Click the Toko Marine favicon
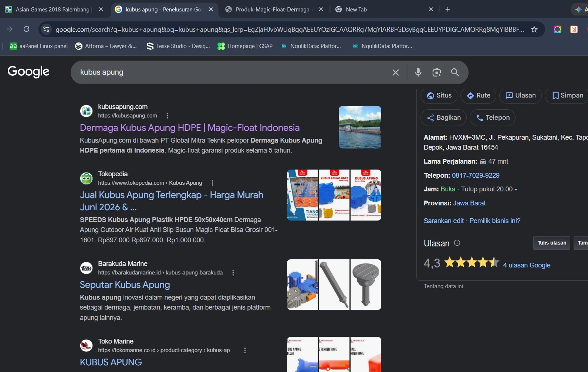The image size is (588, 372). 86,345
